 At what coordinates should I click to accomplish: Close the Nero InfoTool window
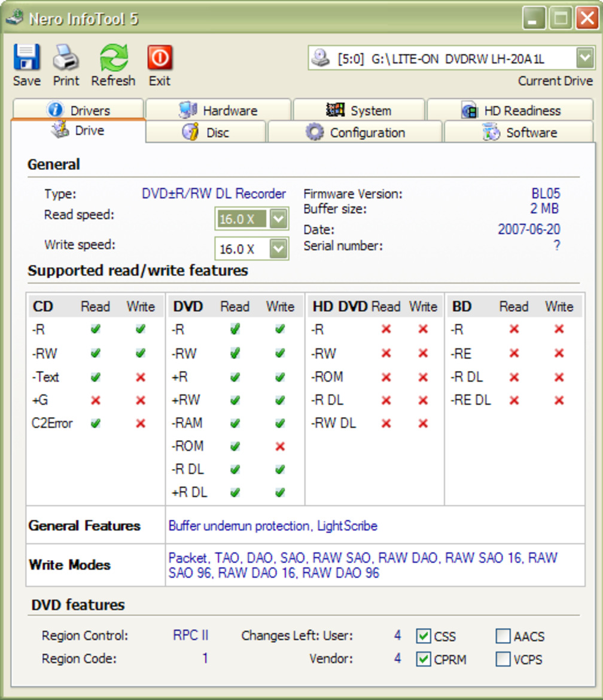point(587,19)
